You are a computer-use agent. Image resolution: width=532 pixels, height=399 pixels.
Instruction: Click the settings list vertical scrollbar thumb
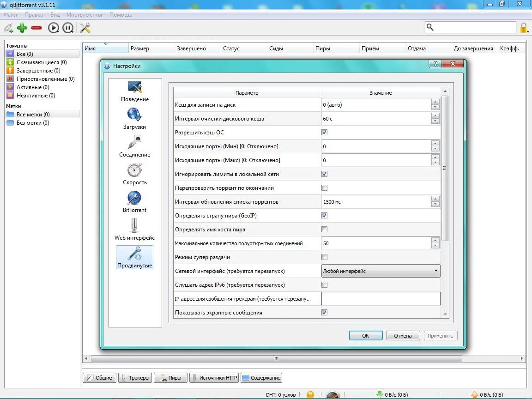point(445,168)
